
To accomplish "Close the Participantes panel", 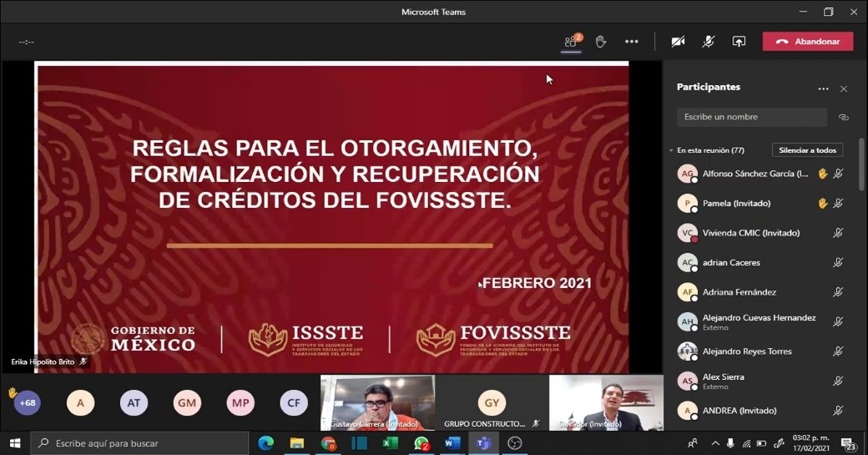I will pyautogui.click(x=844, y=88).
